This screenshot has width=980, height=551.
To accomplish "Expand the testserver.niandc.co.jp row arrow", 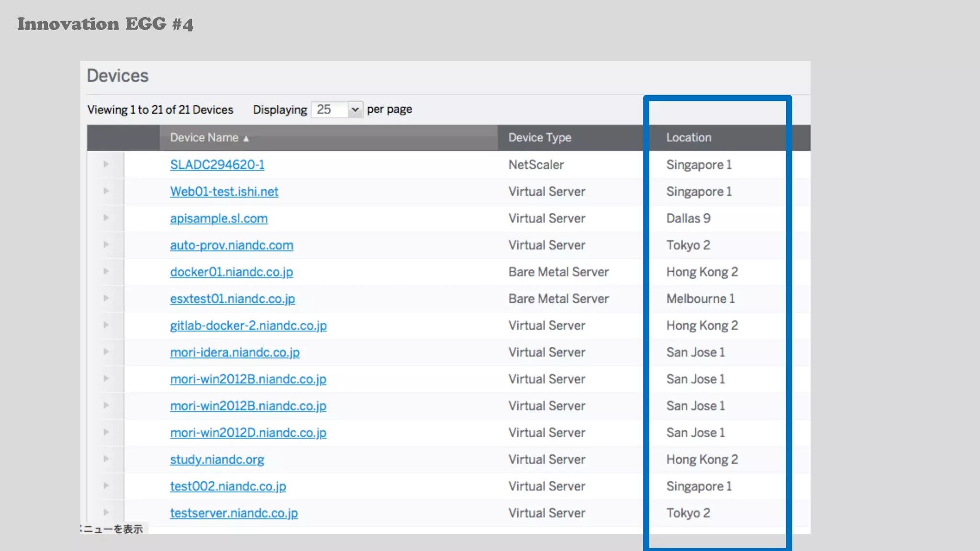I will click(x=106, y=513).
